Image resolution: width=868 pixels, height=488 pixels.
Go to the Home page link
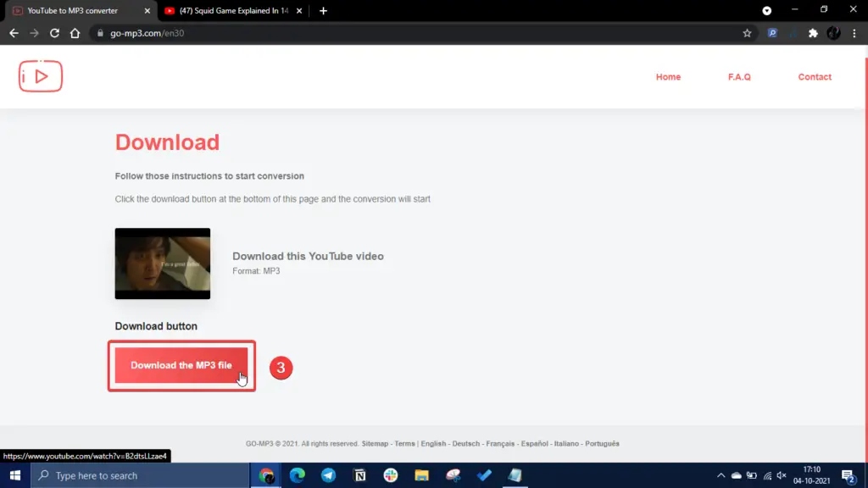(668, 77)
